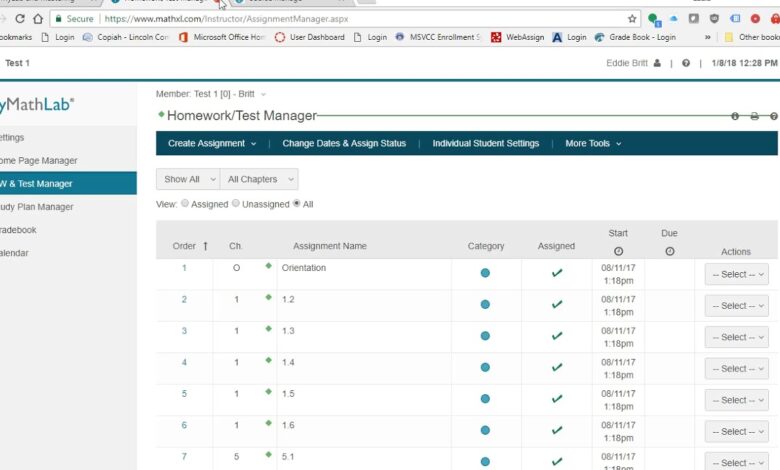Open Individual Student Settings
Screen dimensions: 780x470
(x=486, y=143)
